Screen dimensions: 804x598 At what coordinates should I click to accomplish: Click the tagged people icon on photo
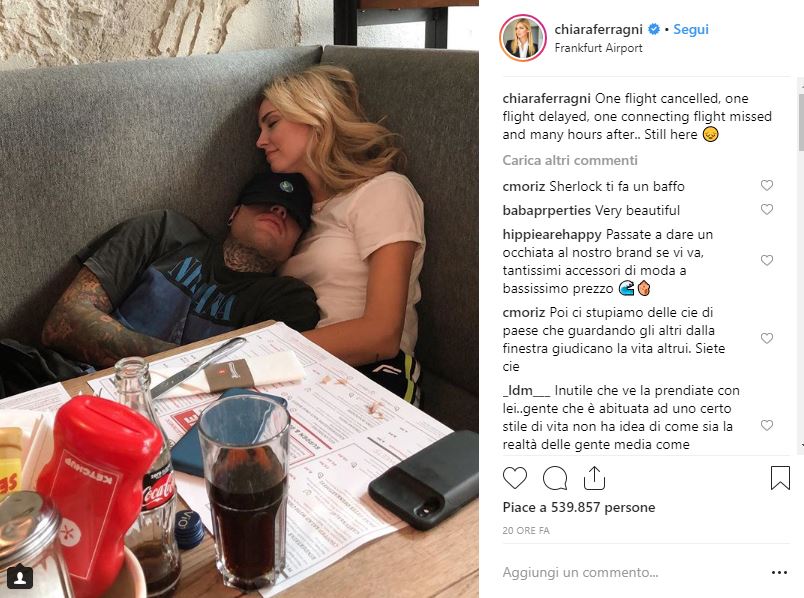(20, 577)
